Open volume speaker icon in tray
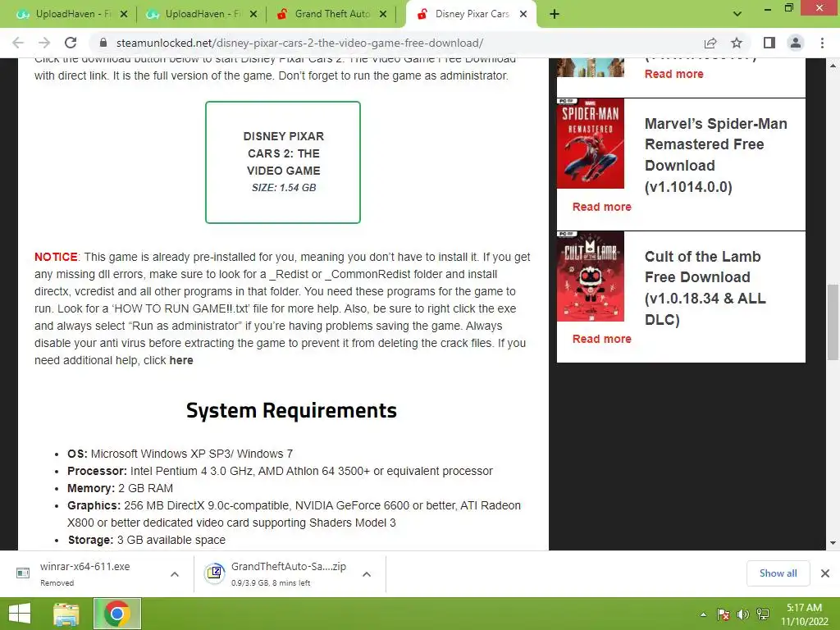 click(x=742, y=614)
